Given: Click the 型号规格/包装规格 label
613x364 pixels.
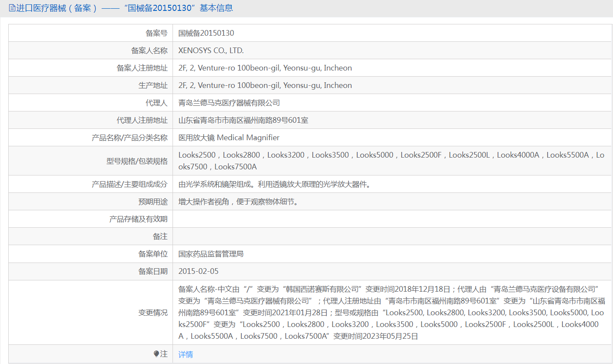Looking at the screenshot, I should pos(137,161).
